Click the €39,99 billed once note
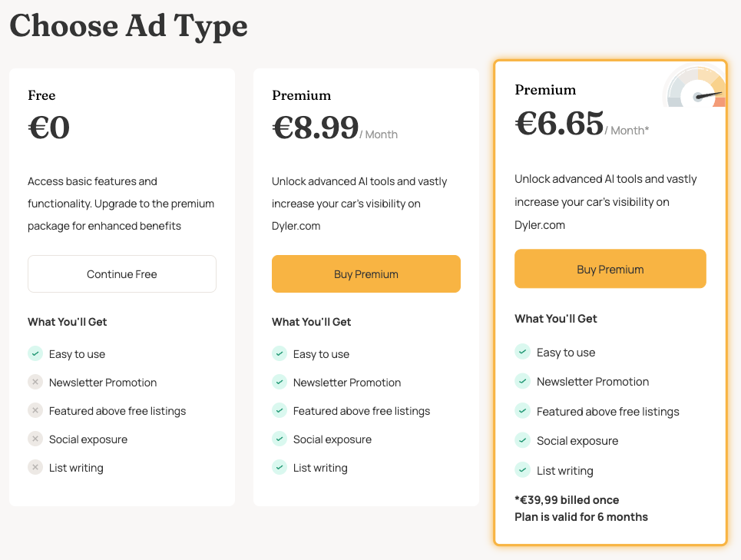 tap(567, 500)
